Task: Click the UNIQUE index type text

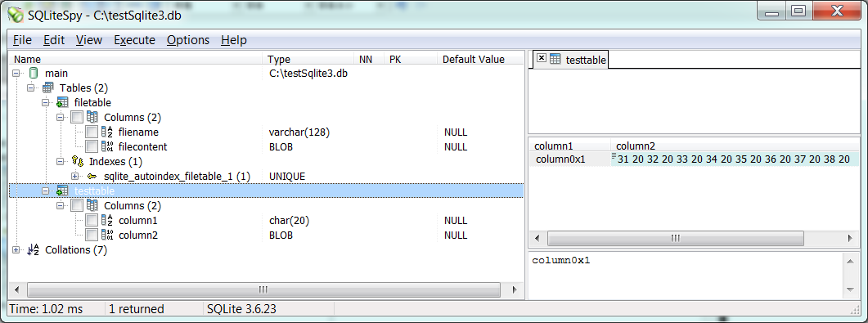Action: [x=287, y=177]
